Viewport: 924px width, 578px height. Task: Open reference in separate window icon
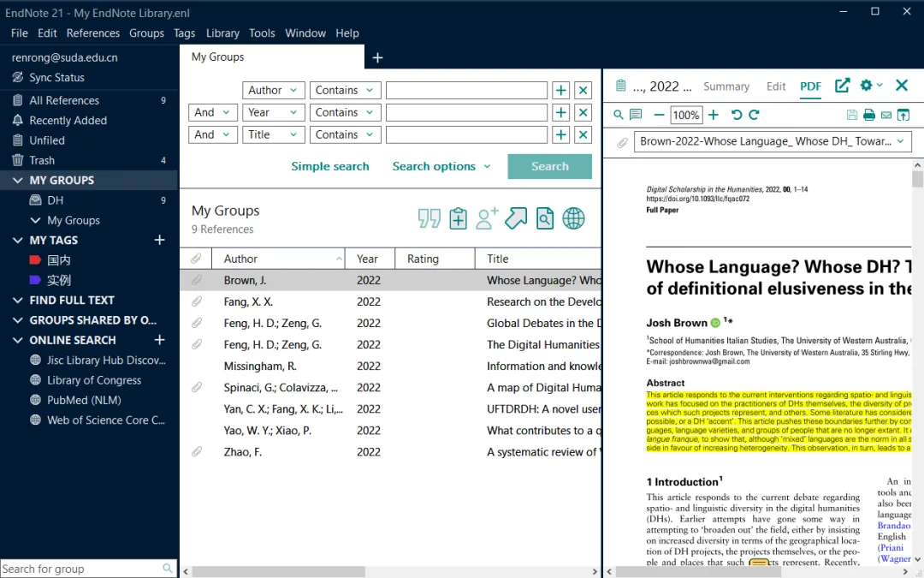pos(842,86)
